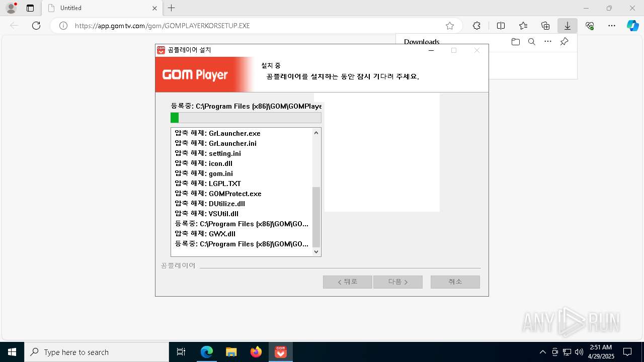Click the 뒤로 back button

348,282
